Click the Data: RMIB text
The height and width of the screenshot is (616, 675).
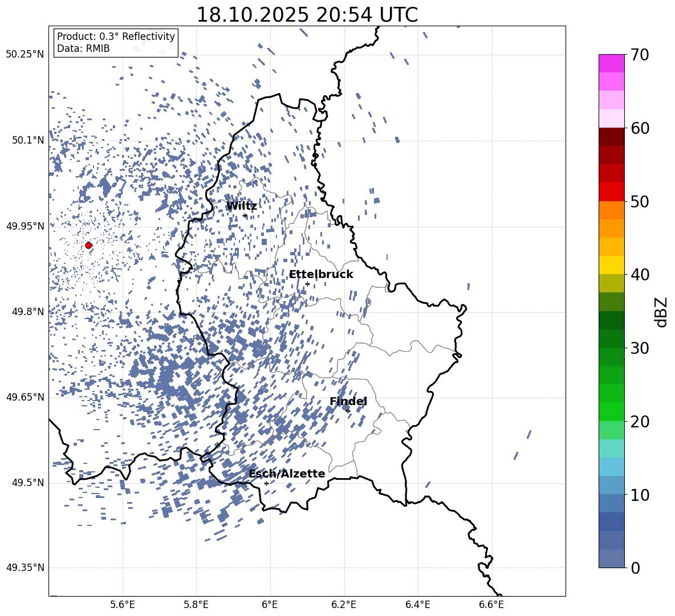(x=83, y=48)
